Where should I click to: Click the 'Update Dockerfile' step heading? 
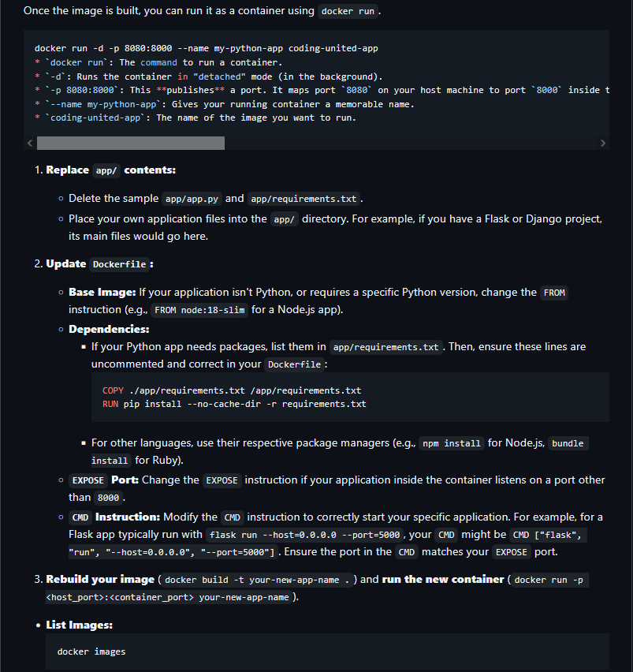(x=99, y=264)
